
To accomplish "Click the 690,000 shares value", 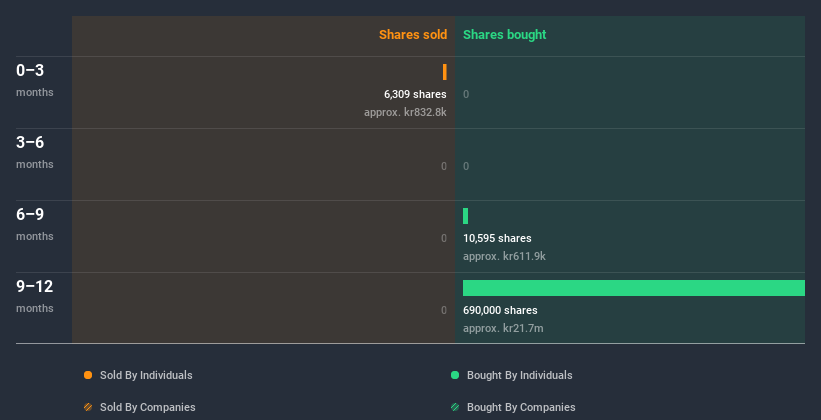I will [x=500, y=310].
